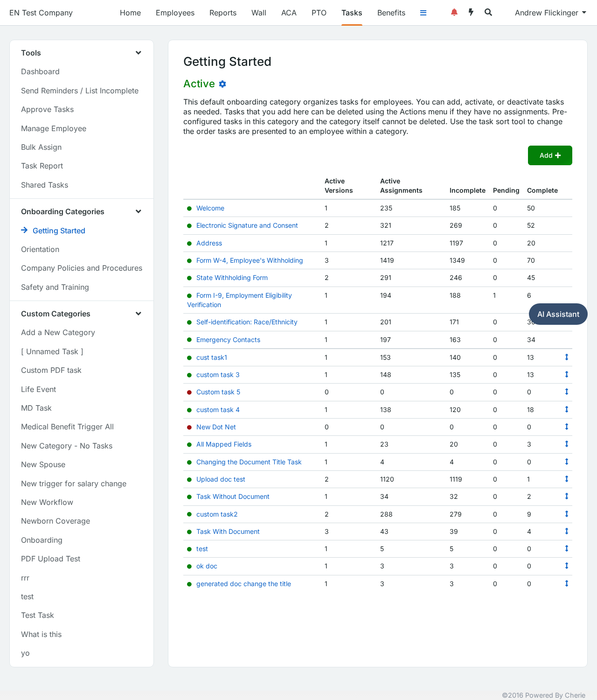Viewport: 597px width, 700px height.
Task: Select Getting Started onboarding category
Action: click(59, 231)
